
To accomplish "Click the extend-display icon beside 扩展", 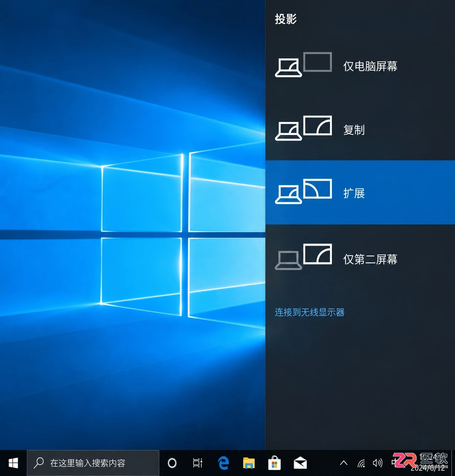I will pos(303,191).
